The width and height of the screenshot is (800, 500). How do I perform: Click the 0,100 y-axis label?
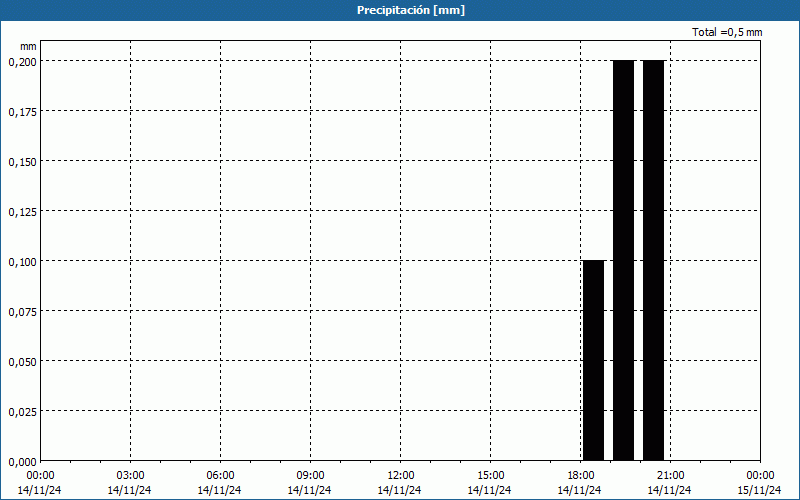[x=22, y=262]
